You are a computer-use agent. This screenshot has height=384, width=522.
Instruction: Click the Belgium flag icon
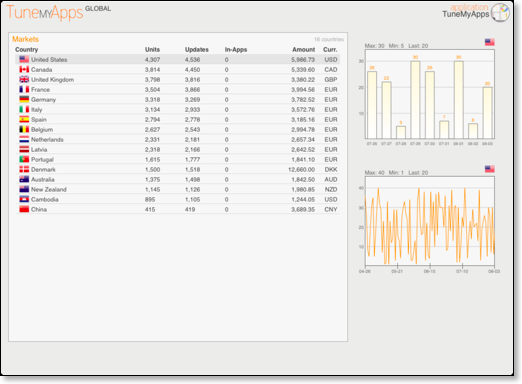[24, 129]
